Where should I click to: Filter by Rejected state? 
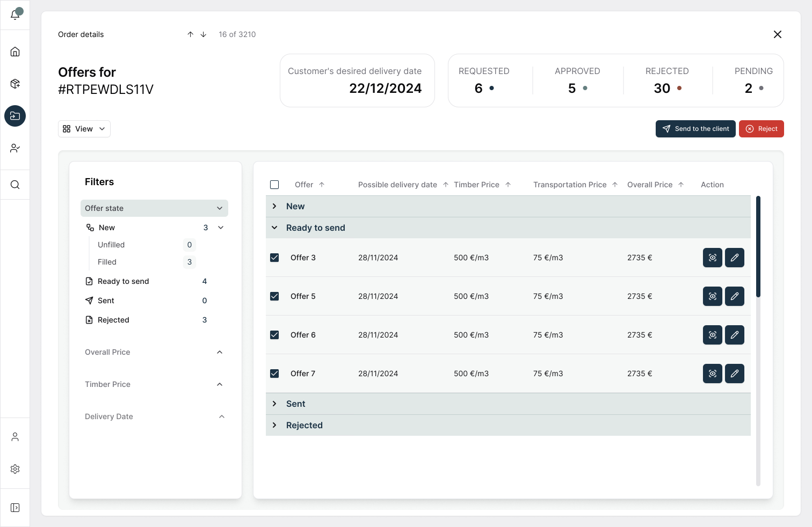(x=113, y=320)
